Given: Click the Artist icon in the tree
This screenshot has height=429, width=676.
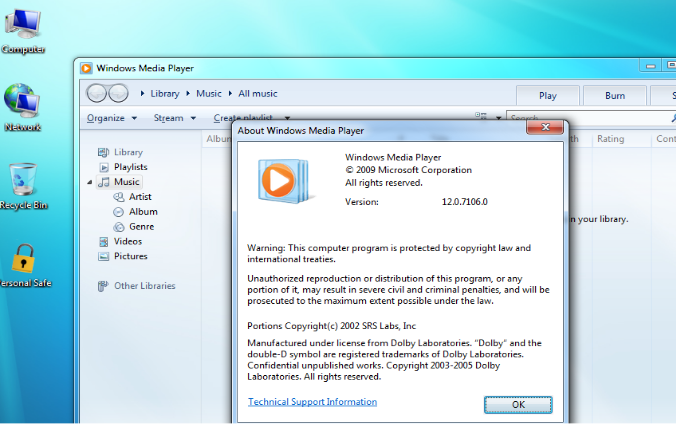Looking at the screenshot, I should 119,197.
